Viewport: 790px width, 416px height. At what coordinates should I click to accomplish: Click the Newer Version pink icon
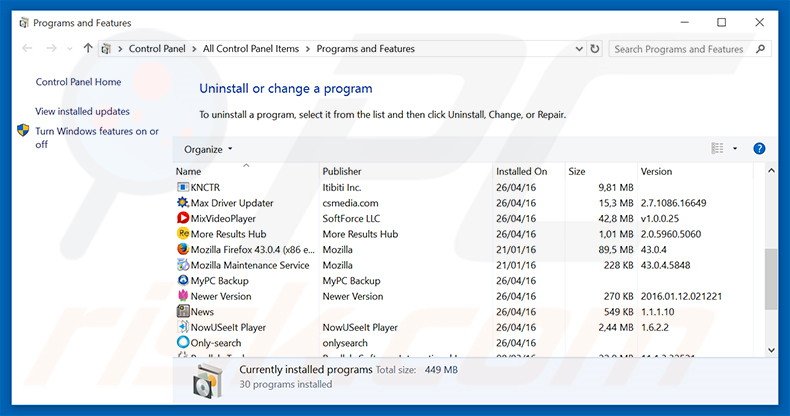[x=182, y=296]
